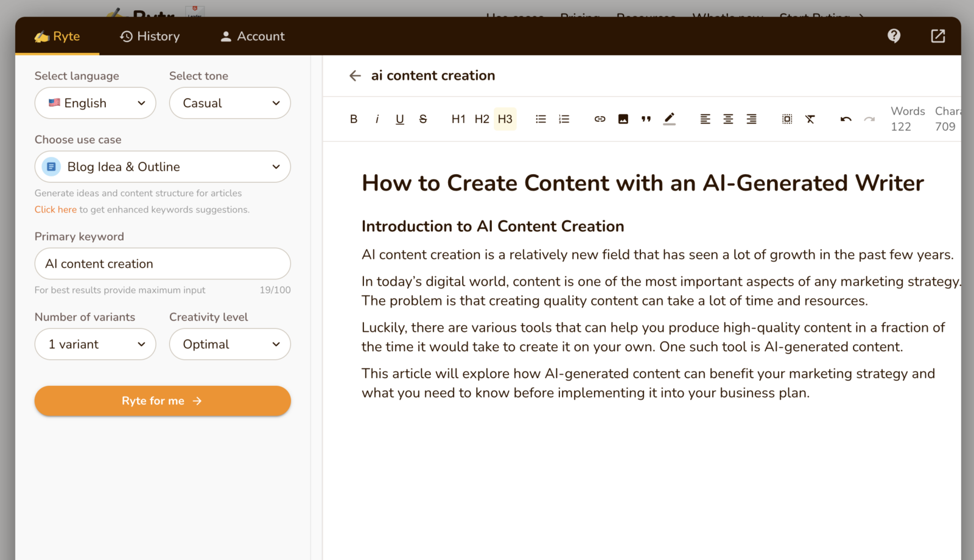974x560 pixels.
Task: Align text to the left
Action: [x=705, y=119]
